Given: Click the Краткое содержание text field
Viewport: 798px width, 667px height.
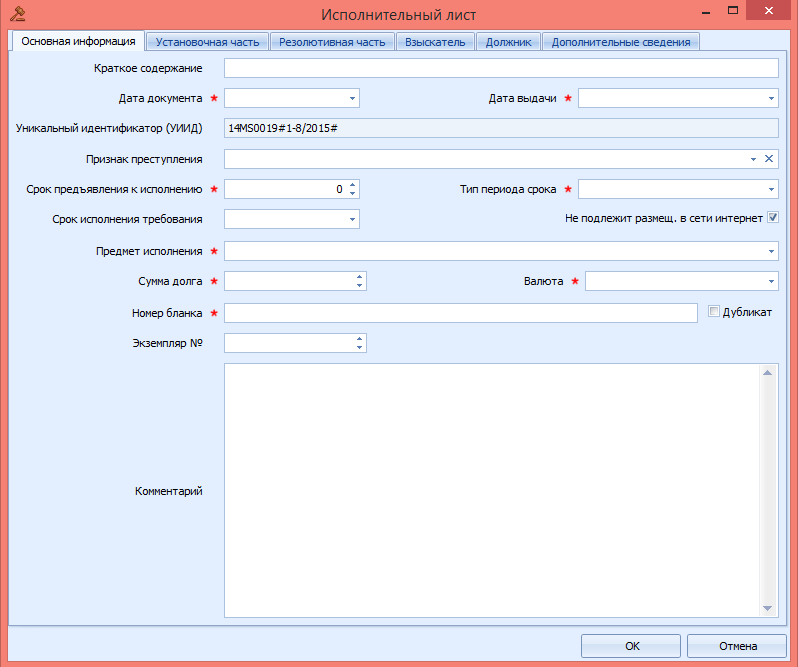Looking at the screenshot, I should [x=501, y=68].
